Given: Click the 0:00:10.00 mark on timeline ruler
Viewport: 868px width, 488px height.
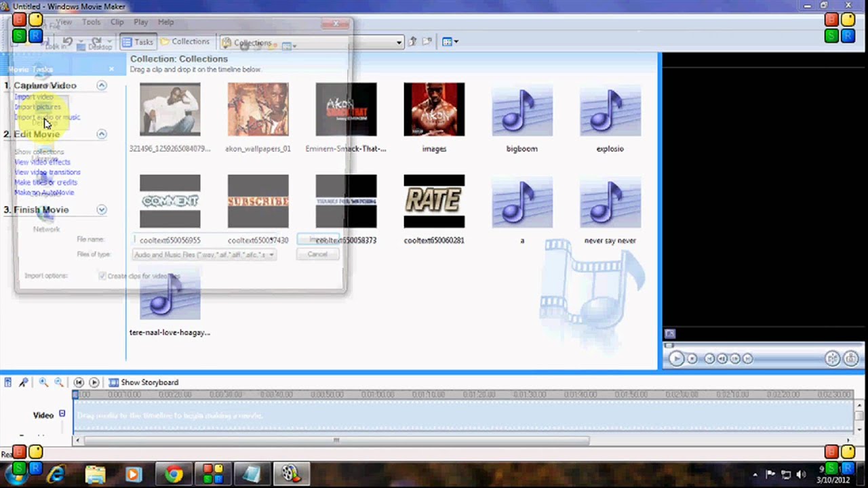Looking at the screenshot, I should coord(124,394).
